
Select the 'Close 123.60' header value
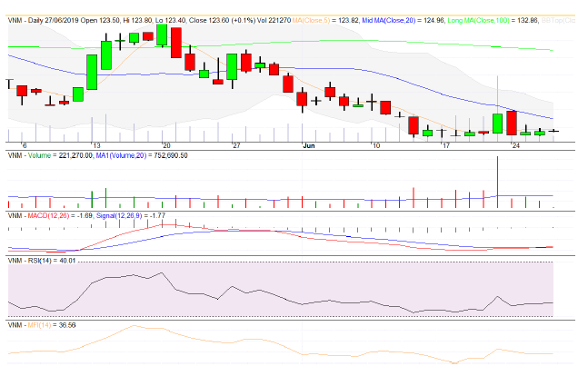pos(209,20)
